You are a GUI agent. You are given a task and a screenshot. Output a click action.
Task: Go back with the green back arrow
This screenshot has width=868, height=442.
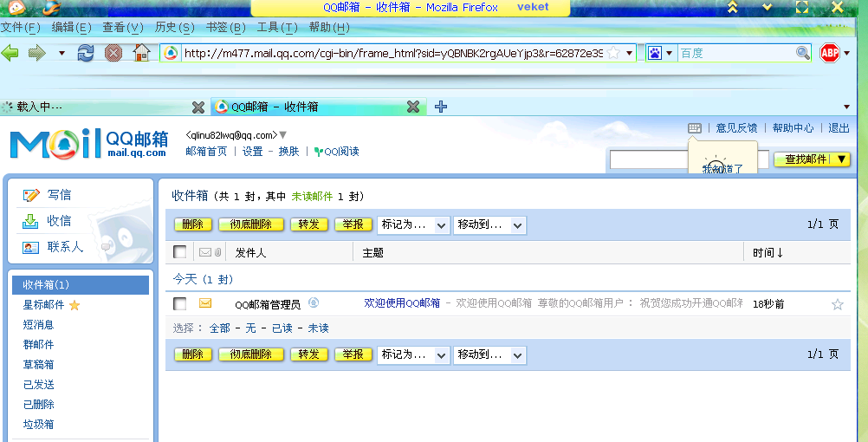coord(10,53)
